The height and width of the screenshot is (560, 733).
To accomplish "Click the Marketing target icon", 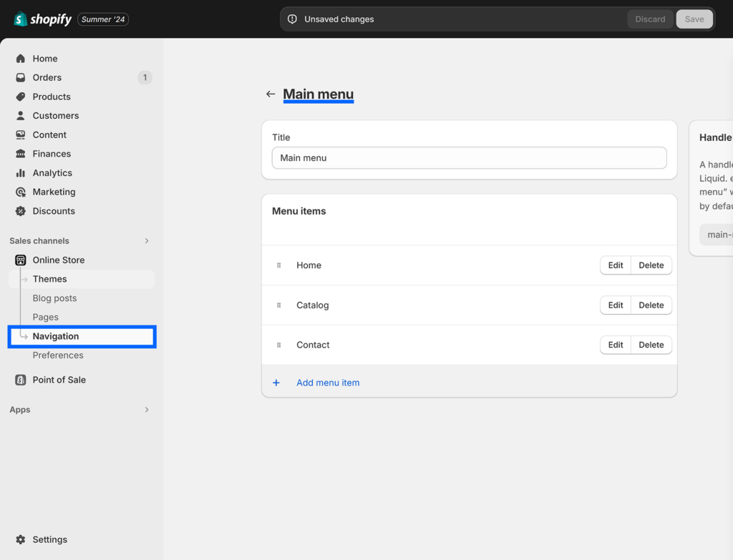I will point(21,192).
